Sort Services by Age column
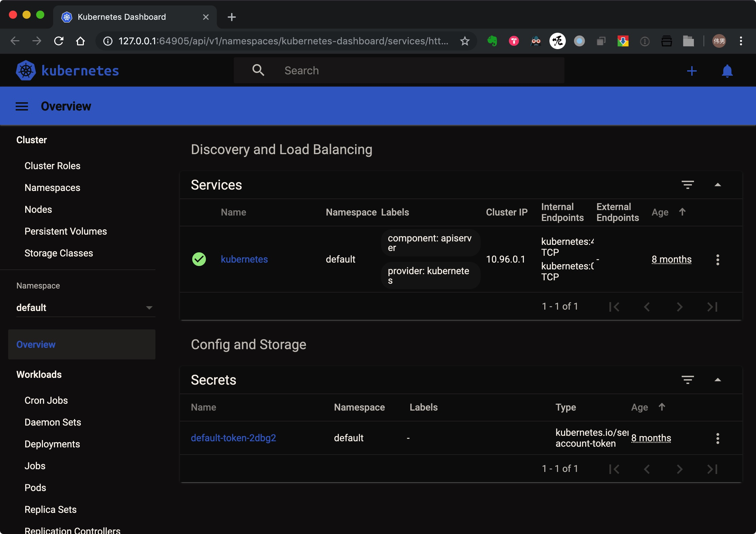Screen dimensions: 756x534 661,212
